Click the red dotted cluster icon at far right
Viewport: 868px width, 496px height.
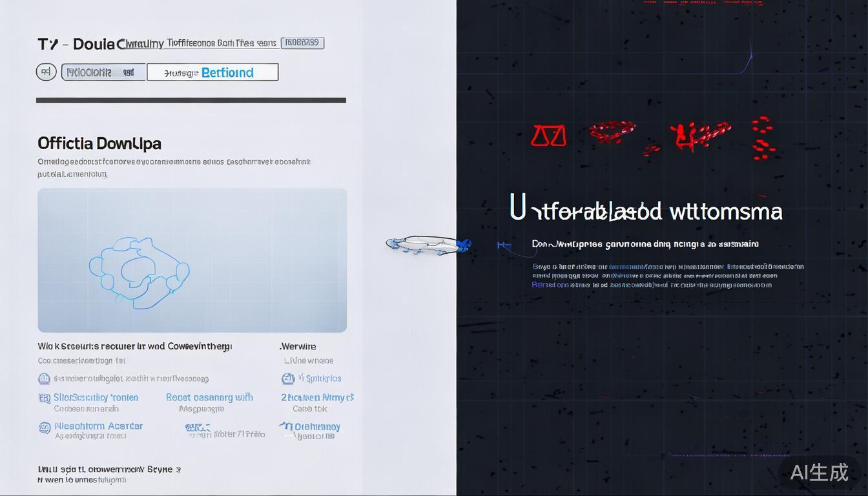coord(763,138)
